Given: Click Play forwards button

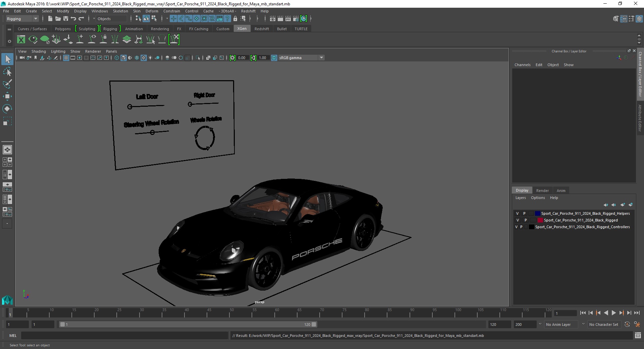Looking at the screenshot, I should pyautogui.click(x=613, y=313).
